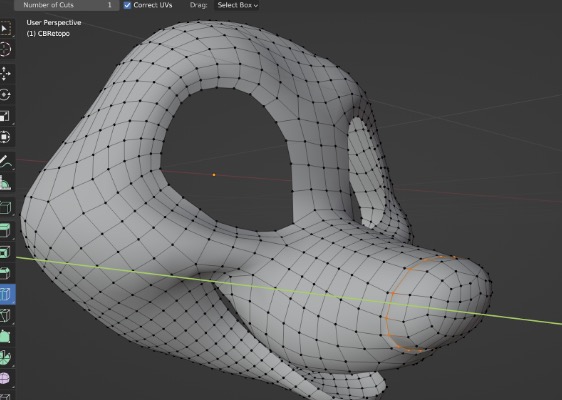Activate the Inset Faces tool

click(x=6, y=252)
